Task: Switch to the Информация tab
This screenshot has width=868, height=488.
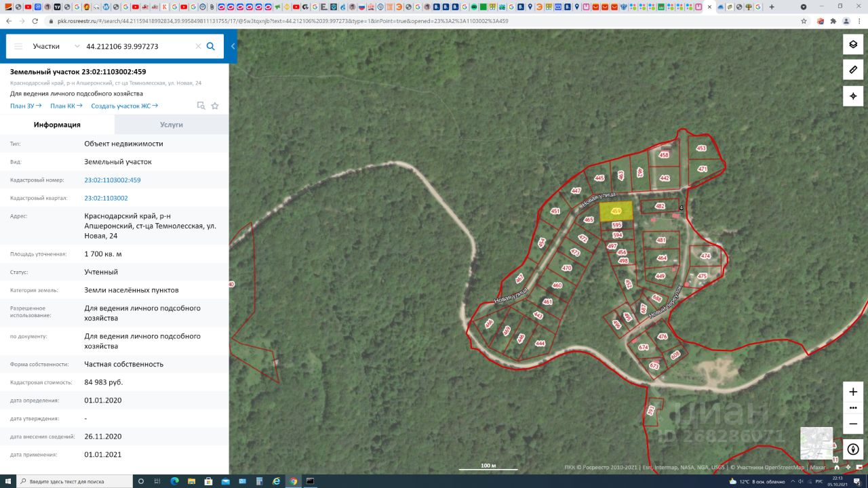Action: [58, 125]
